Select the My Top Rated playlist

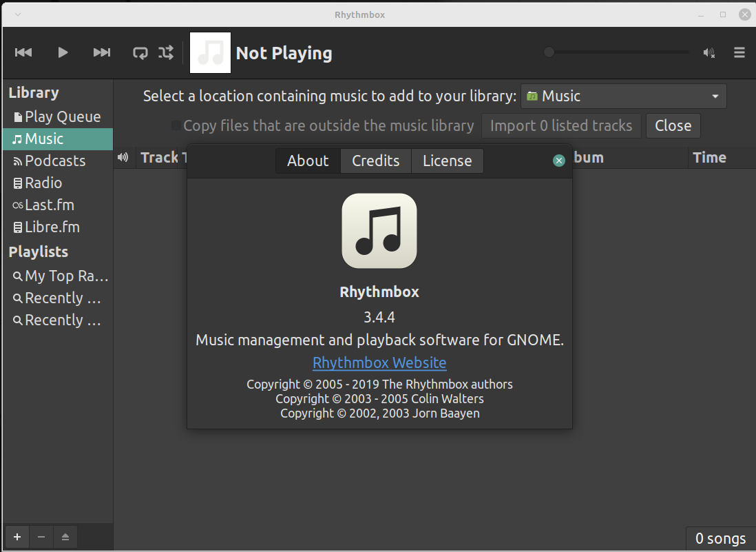click(58, 276)
